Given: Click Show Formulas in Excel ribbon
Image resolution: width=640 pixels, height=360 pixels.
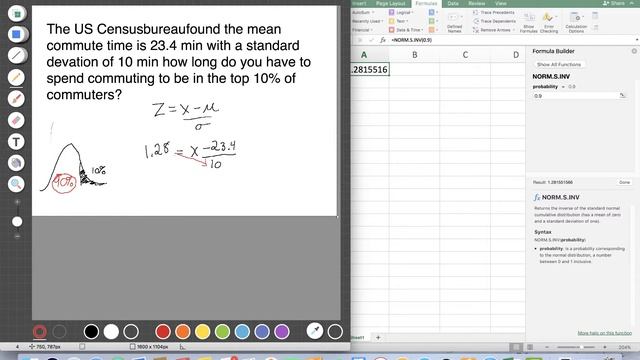Looking at the screenshot, I should click(529, 22).
